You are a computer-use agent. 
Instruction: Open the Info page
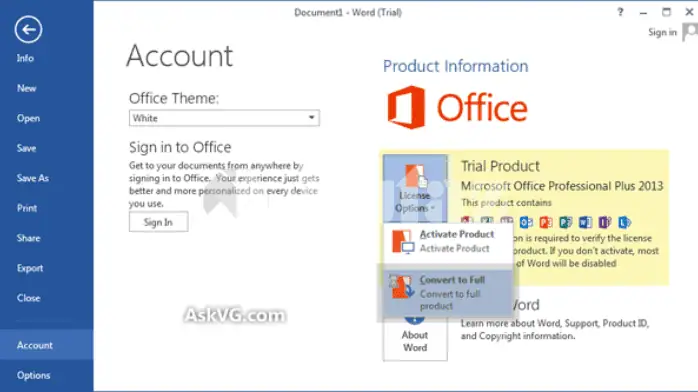[25, 58]
